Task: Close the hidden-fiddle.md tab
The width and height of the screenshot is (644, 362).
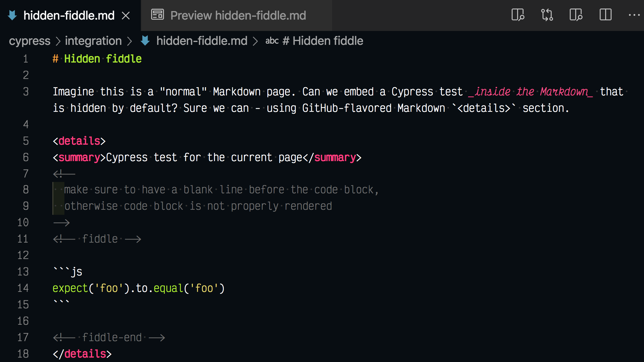Action: click(x=126, y=15)
